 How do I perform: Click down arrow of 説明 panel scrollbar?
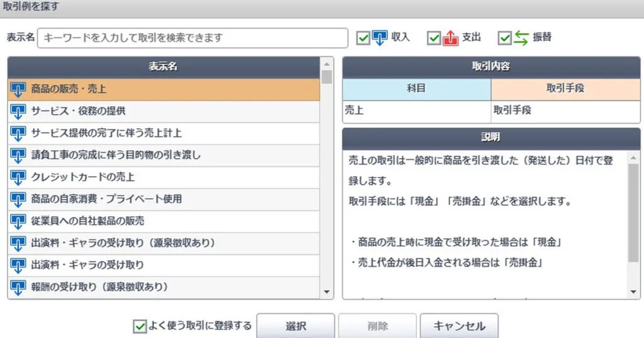point(633,292)
